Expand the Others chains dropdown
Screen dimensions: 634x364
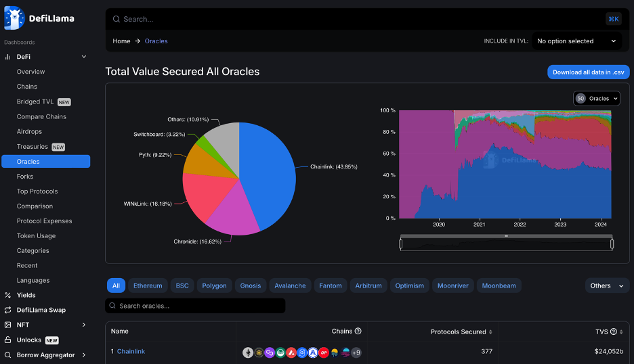[607, 286]
